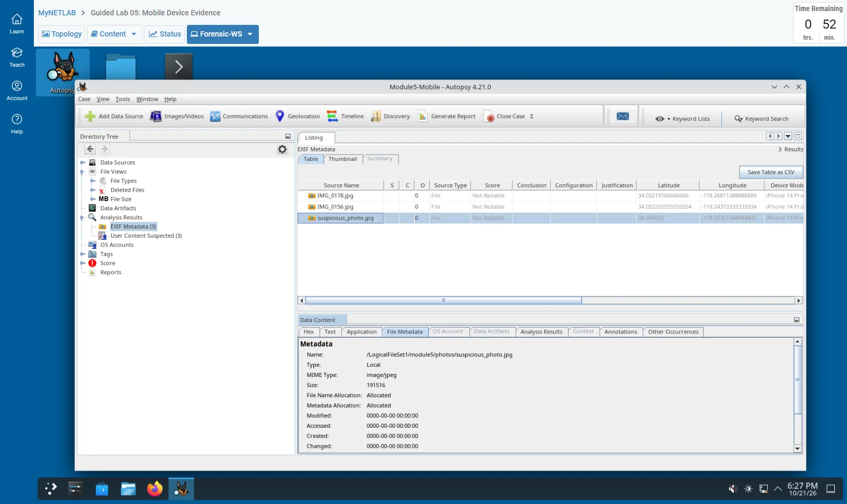
Task: Open the Keyword Lists eye dropdown
Action: point(662,119)
